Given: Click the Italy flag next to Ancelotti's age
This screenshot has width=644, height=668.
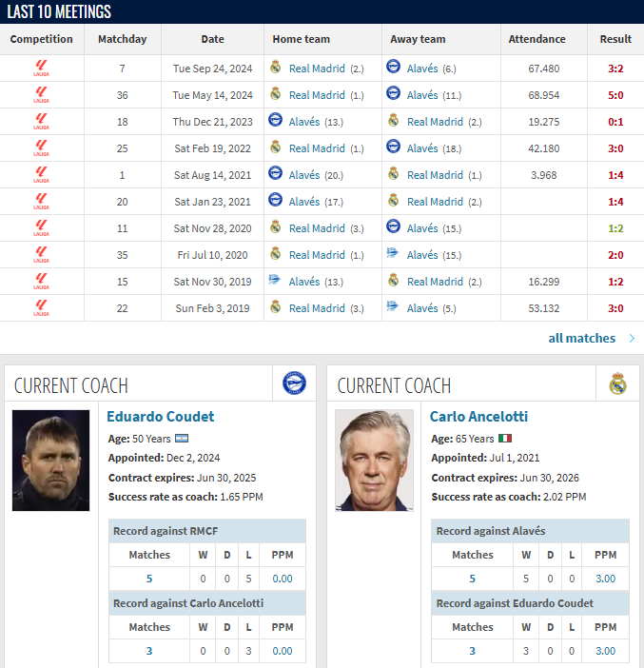Looking at the screenshot, I should 505,439.
